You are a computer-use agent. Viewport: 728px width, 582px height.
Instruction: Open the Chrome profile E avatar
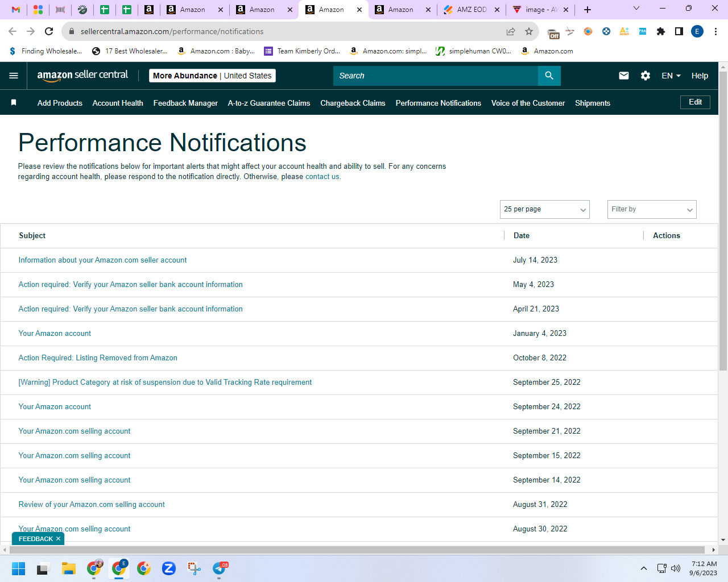pyautogui.click(x=697, y=31)
